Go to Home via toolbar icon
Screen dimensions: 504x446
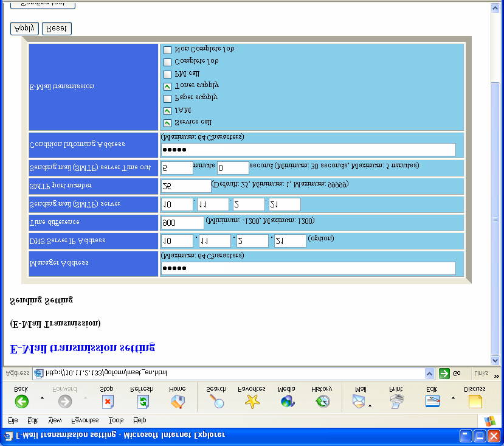point(178,402)
